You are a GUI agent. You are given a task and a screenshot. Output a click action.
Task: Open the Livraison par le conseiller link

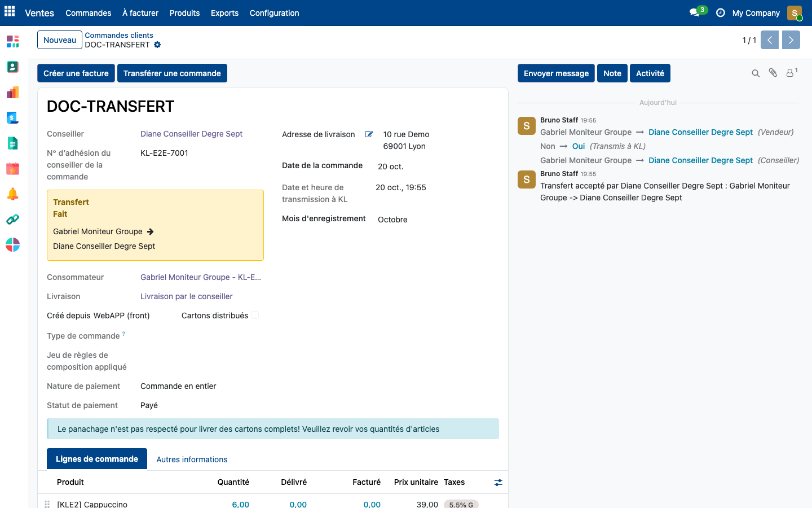(x=187, y=296)
